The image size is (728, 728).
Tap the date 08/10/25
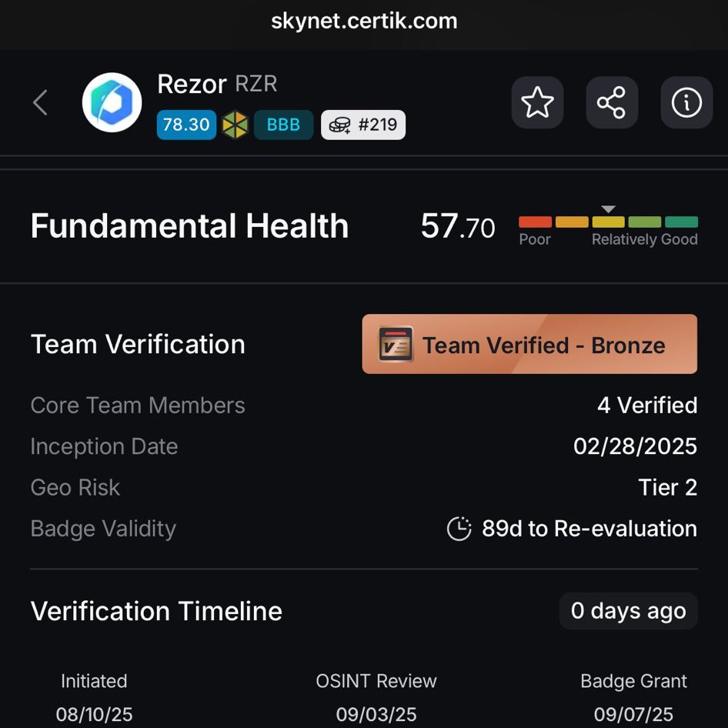click(x=94, y=714)
